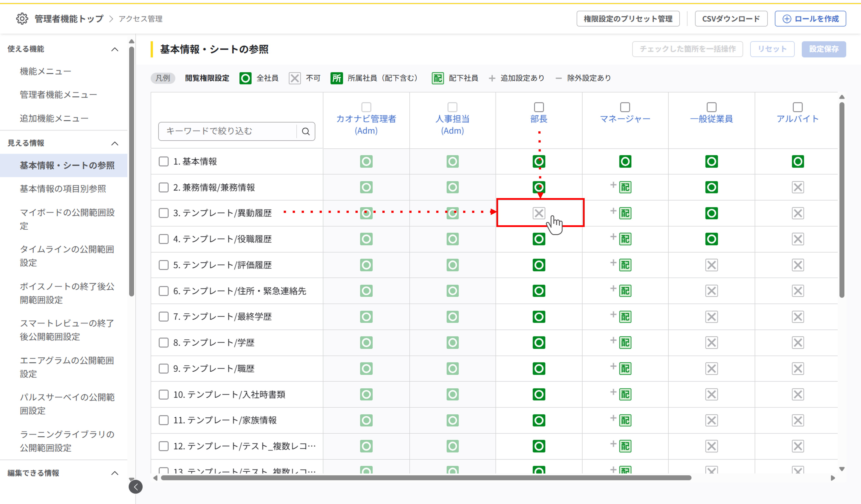Click the キーワードで絞り込む input field
Viewport: 861px width, 504px height.
[x=228, y=132]
